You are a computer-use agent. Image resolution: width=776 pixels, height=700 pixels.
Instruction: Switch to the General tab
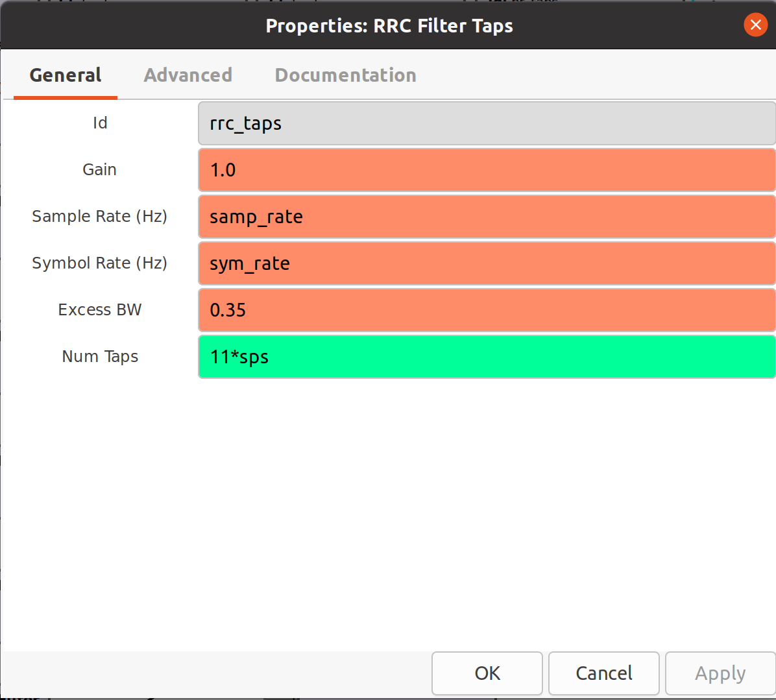click(66, 75)
